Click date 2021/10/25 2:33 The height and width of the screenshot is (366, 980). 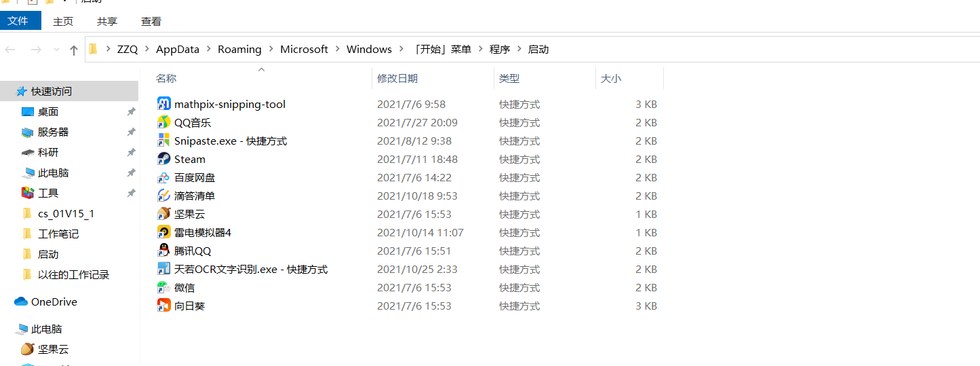click(x=417, y=269)
